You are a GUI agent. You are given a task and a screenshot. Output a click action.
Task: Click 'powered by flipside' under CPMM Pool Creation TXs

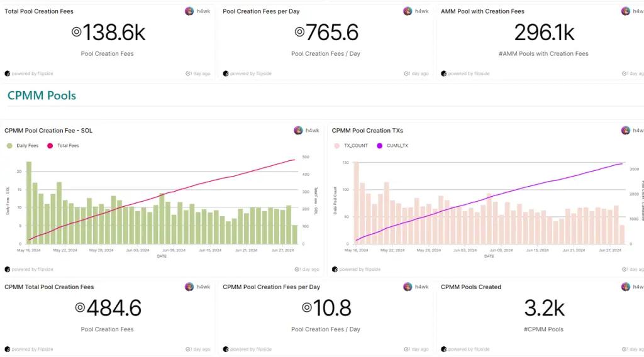pos(360,270)
